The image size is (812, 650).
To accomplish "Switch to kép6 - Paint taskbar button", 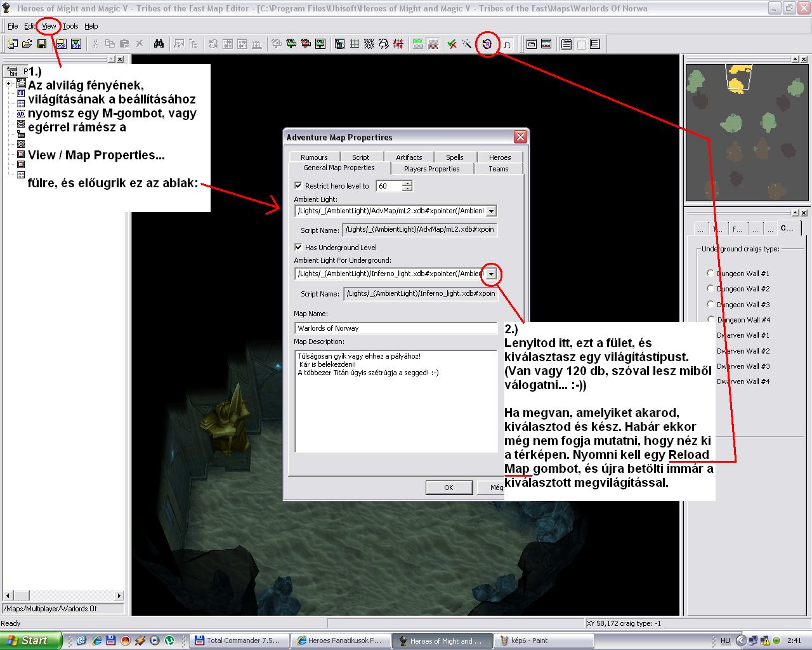I will 543,640.
